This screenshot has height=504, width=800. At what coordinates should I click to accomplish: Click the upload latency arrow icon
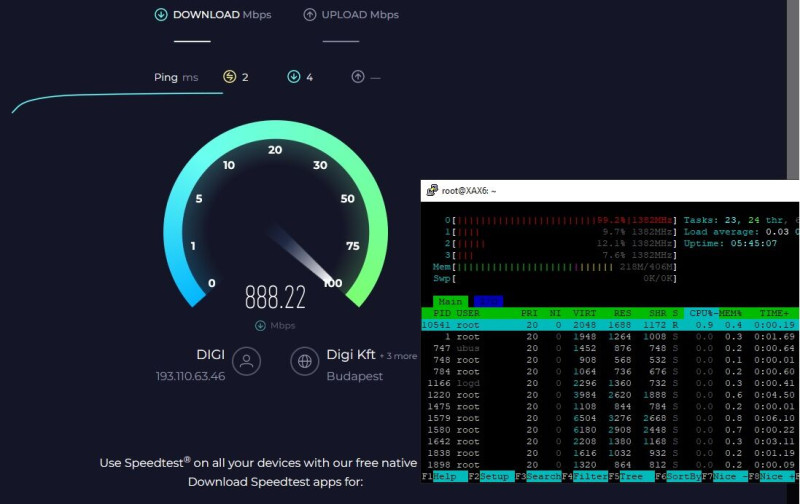pos(358,77)
